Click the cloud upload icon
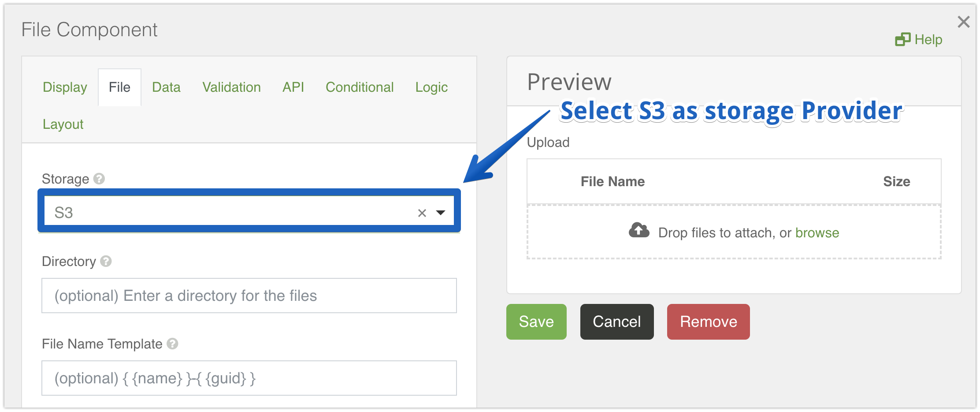 (x=638, y=231)
